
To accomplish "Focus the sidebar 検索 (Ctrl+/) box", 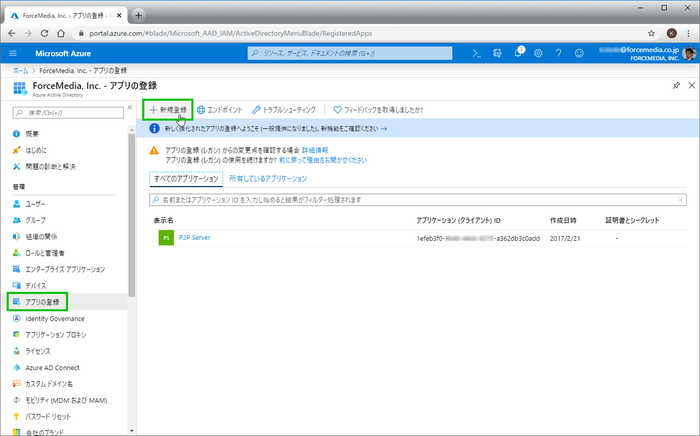I will [68, 112].
